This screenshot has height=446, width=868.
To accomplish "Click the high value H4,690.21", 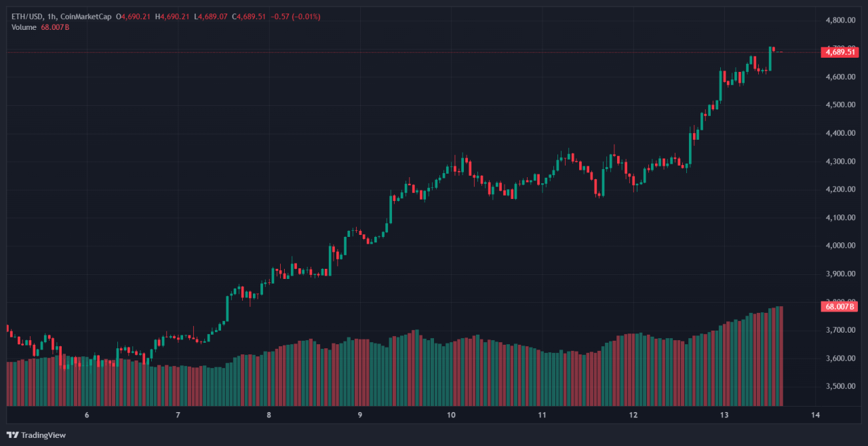I will pyautogui.click(x=173, y=16).
